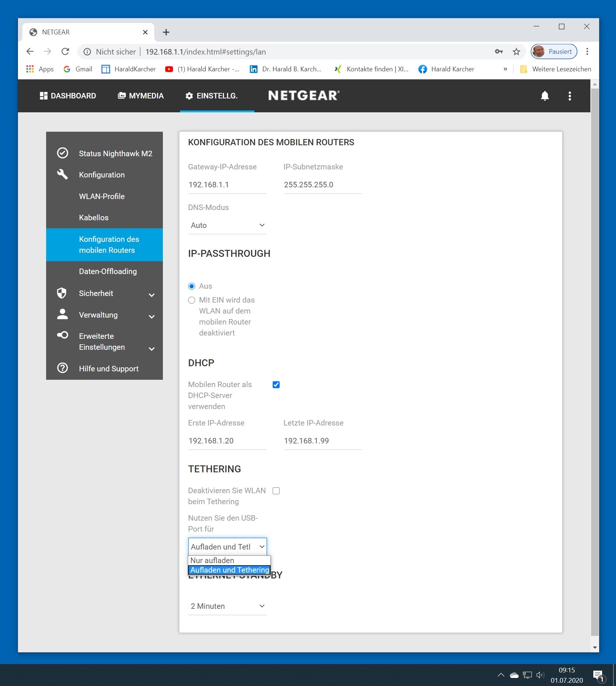This screenshot has width=616, height=686.
Task: Open the saved passwords key icon
Action: 499,52
